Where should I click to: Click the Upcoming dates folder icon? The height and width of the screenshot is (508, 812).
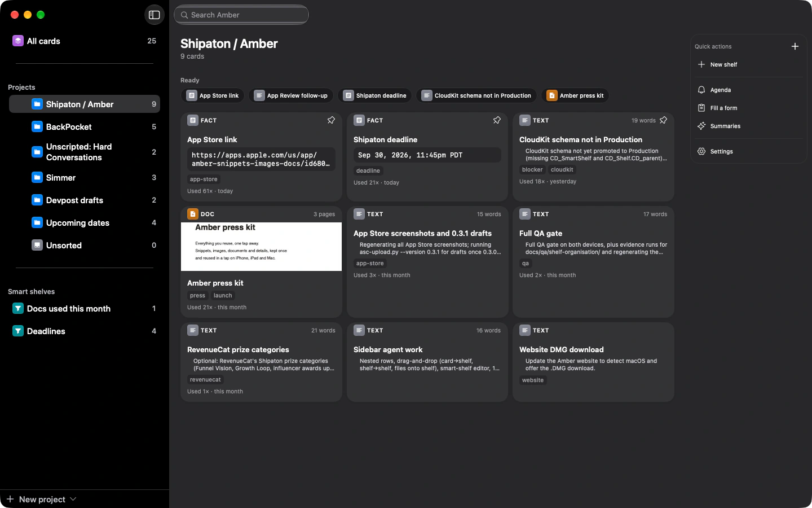37,222
